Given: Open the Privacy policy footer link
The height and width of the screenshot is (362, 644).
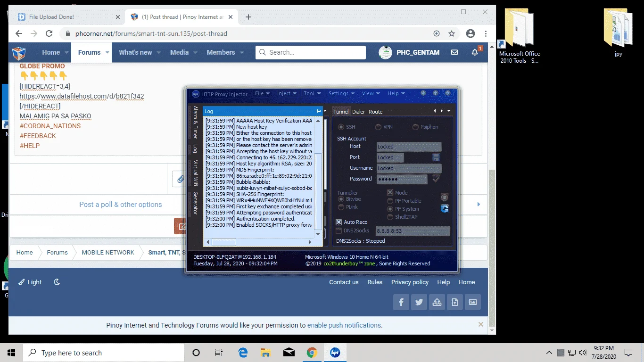Looking at the screenshot, I should tap(410, 282).
